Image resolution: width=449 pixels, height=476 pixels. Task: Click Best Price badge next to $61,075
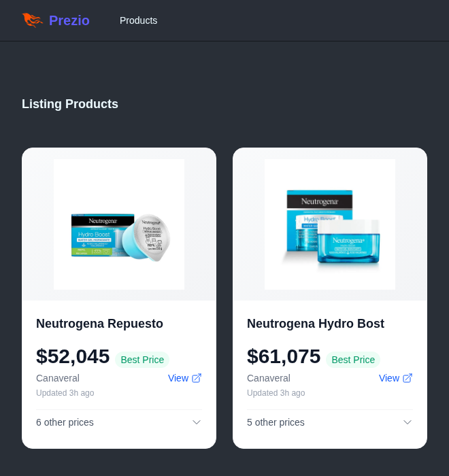pos(353,360)
